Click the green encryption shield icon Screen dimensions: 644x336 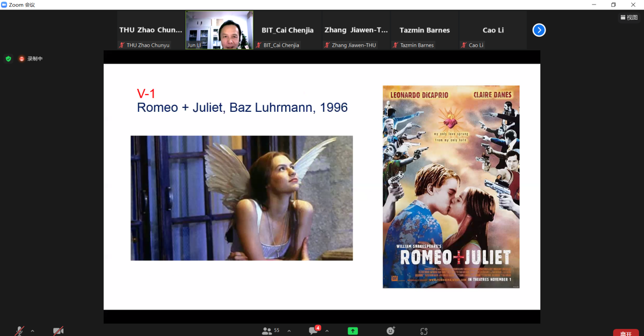pos(8,58)
